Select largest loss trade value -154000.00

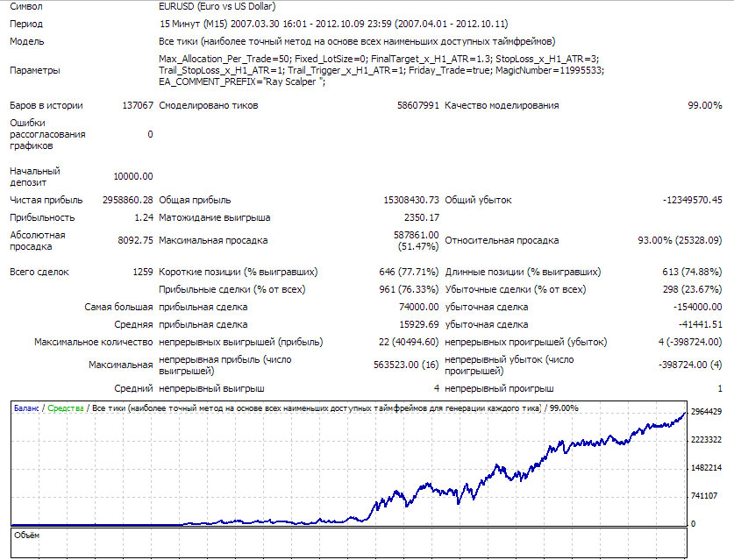[x=697, y=308]
